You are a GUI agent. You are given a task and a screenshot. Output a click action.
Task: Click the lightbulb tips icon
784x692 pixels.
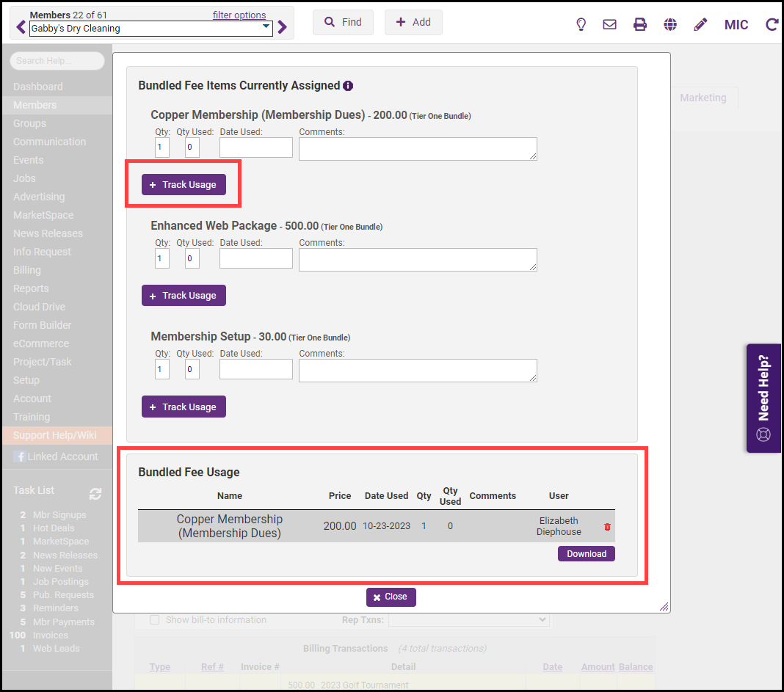pyautogui.click(x=581, y=24)
